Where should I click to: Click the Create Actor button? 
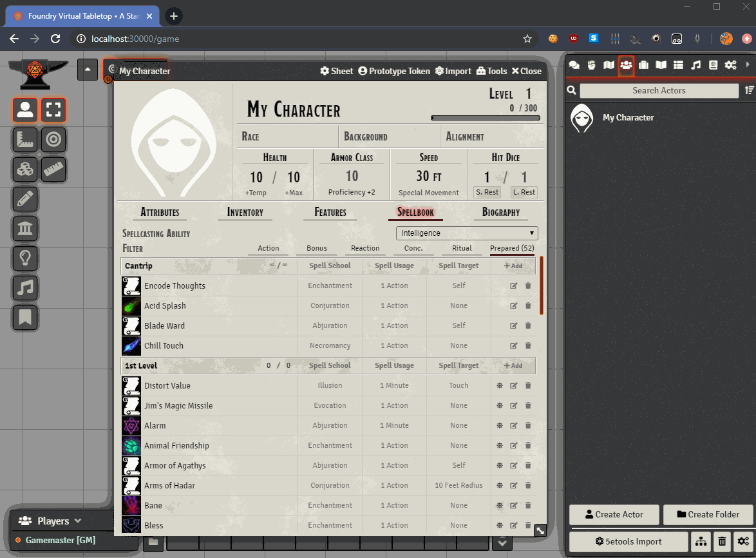pos(614,515)
